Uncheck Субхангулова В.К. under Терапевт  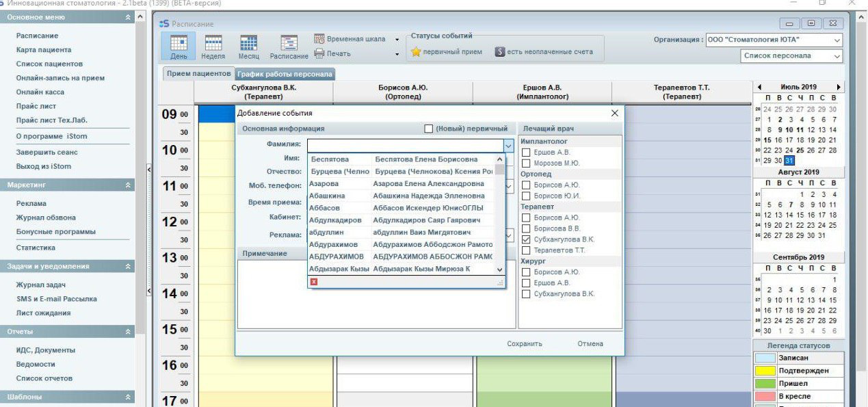[526, 239]
